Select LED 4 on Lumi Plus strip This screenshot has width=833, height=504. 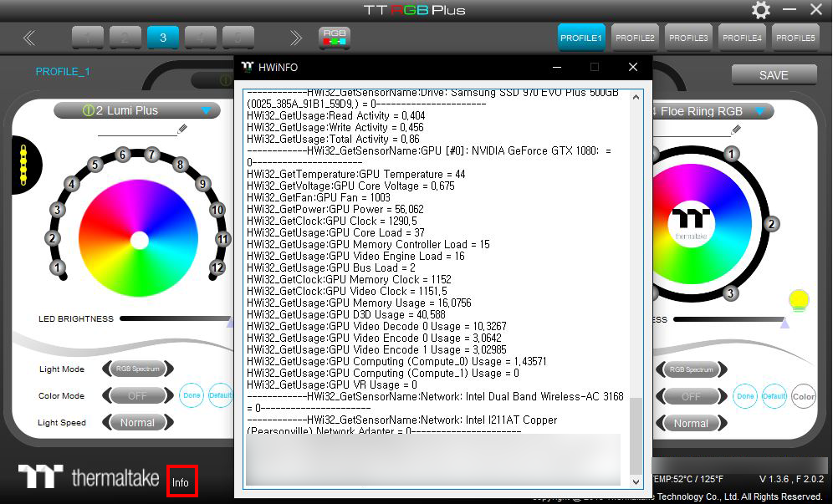pyautogui.click(x=72, y=184)
